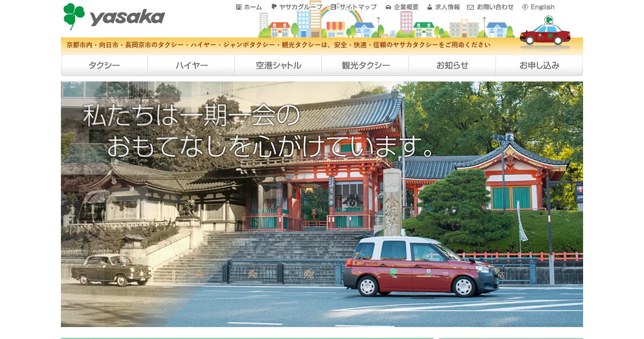The image size is (644, 339).
Task: Click the car icon beside 企業概要
Action: coord(388,7)
